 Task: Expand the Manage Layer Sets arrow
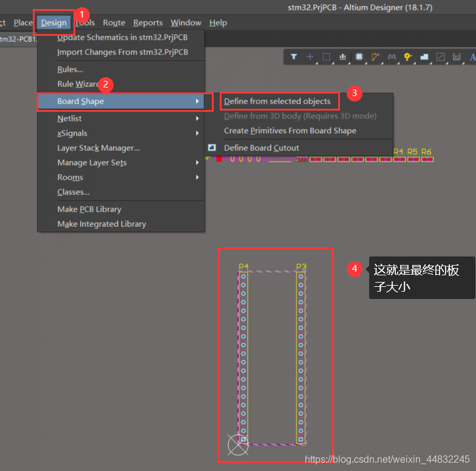tap(197, 163)
